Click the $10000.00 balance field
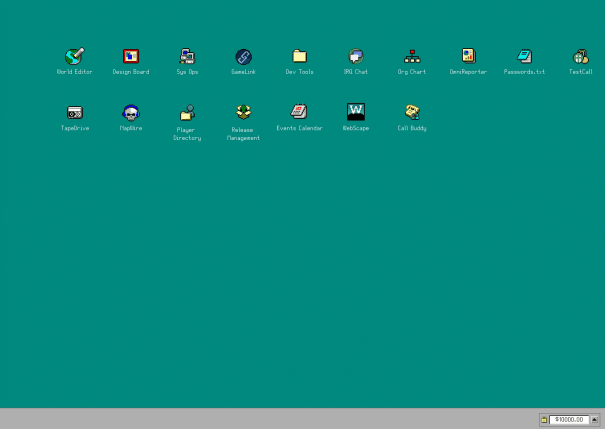Viewport: 605px width, 429px height. click(x=568, y=420)
